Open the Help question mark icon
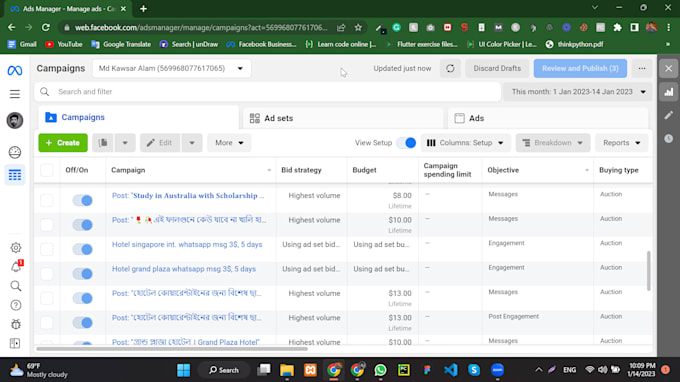Image resolution: width=680 pixels, height=382 pixels. click(x=16, y=305)
